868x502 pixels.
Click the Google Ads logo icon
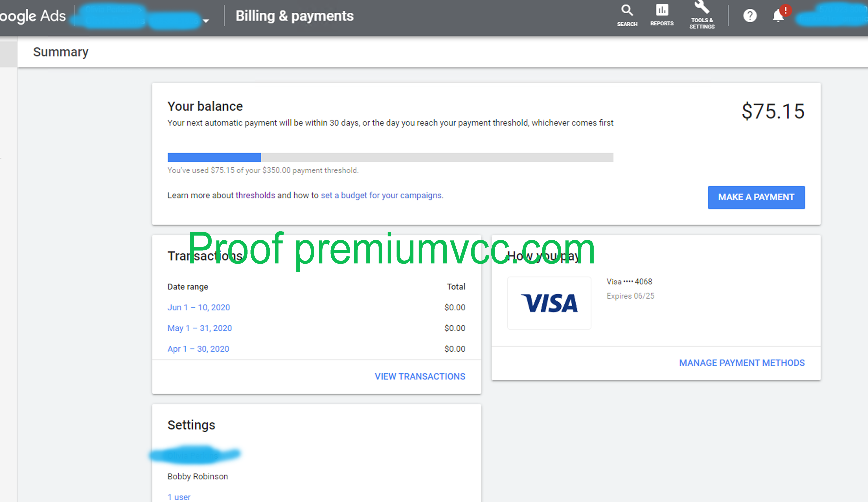coord(33,16)
